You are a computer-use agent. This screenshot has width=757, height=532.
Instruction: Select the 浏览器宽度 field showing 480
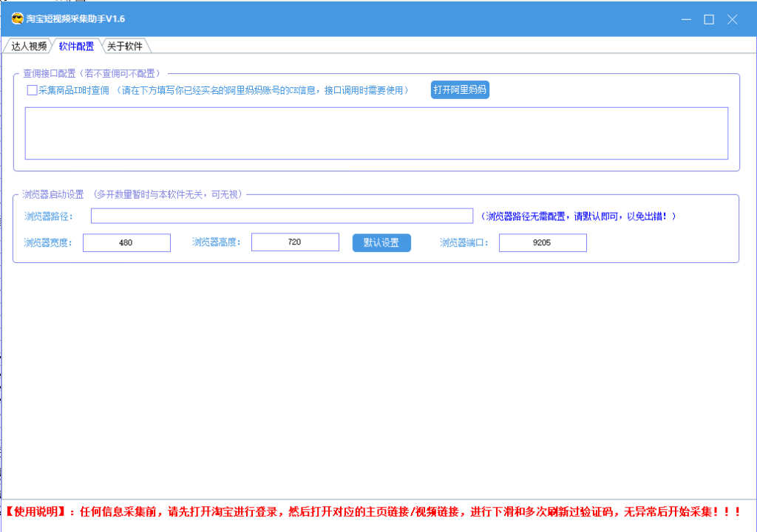pos(126,242)
